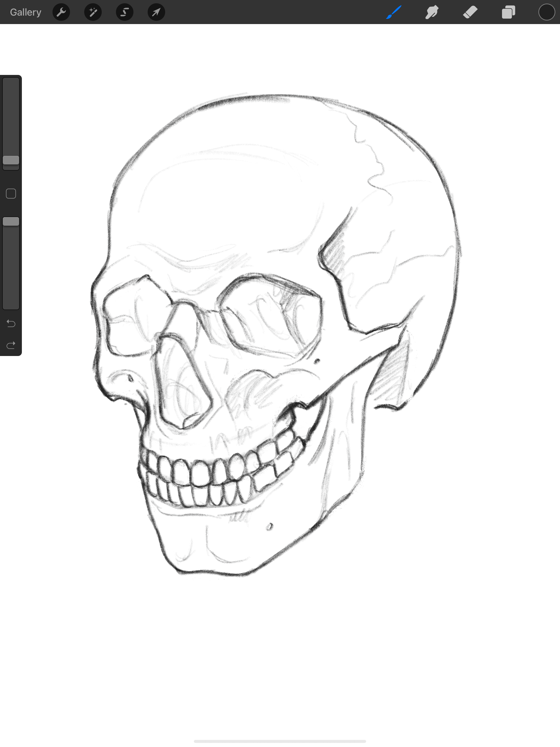Open the Layers panel
This screenshot has height=747, width=560.
coord(508,12)
